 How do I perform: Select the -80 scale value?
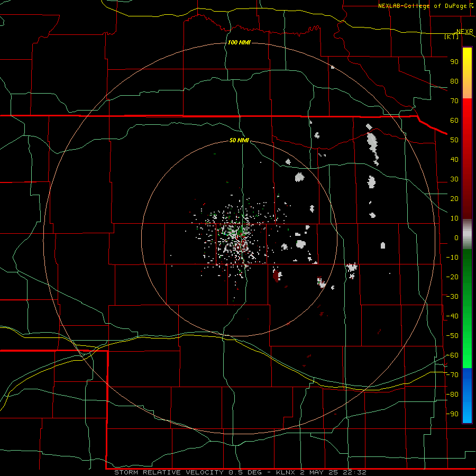(x=452, y=395)
